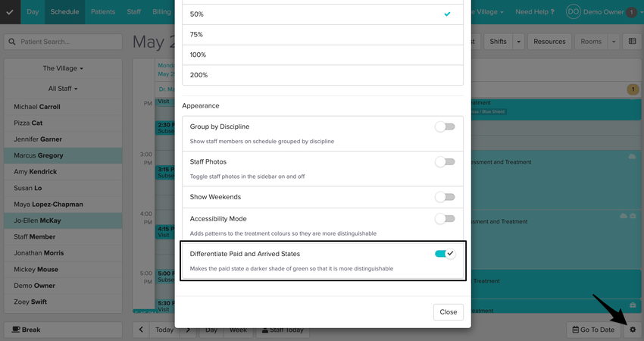Close the settings dialog
644x341 pixels.
click(448, 311)
